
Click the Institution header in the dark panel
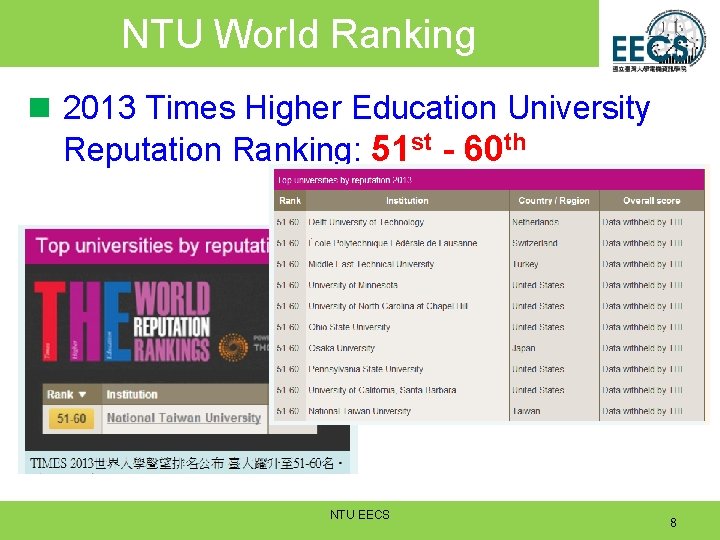click(132, 394)
